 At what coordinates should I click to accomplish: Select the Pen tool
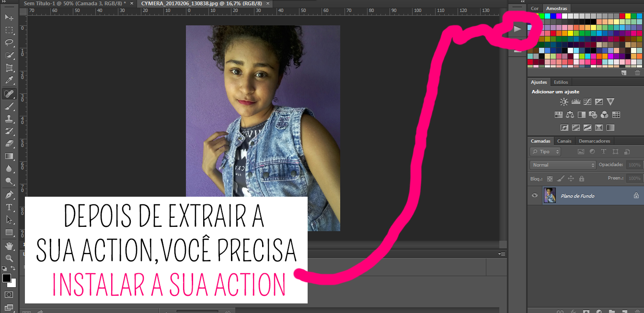click(9, 195)
